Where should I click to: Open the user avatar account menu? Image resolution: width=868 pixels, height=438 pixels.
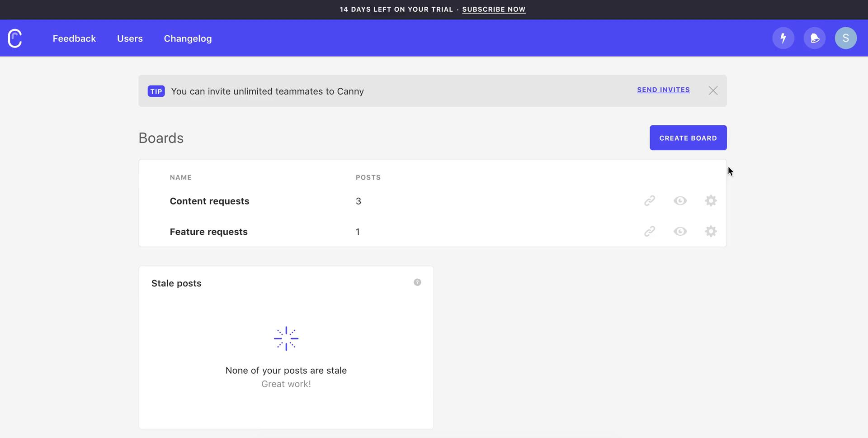[845, 38]
